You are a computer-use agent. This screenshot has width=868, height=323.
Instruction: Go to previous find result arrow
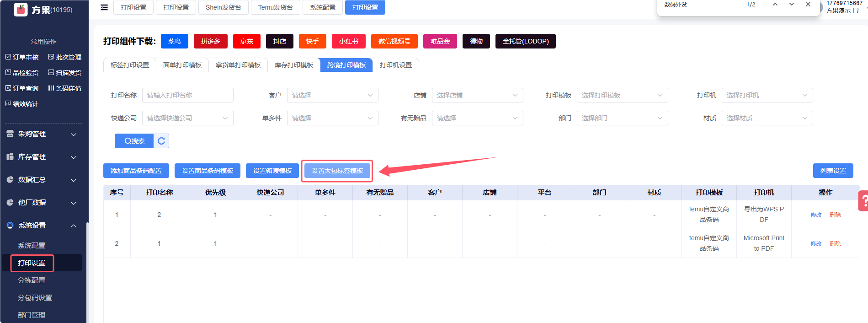(775, 4)
